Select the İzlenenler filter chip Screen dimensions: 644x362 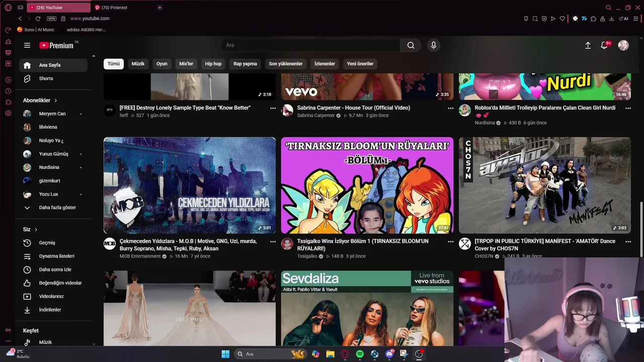325,64
